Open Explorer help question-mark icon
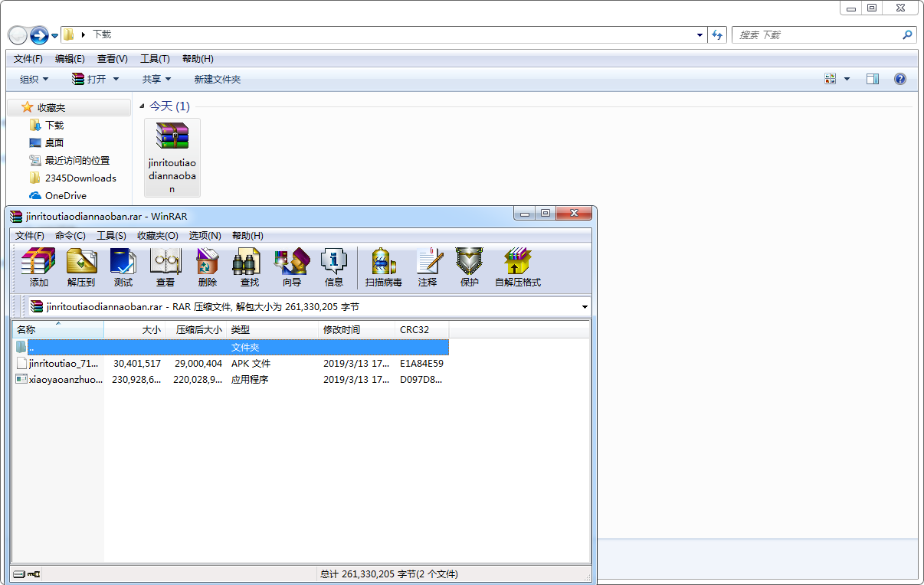This screenshot has width=924, height=585. pos(900,79)
